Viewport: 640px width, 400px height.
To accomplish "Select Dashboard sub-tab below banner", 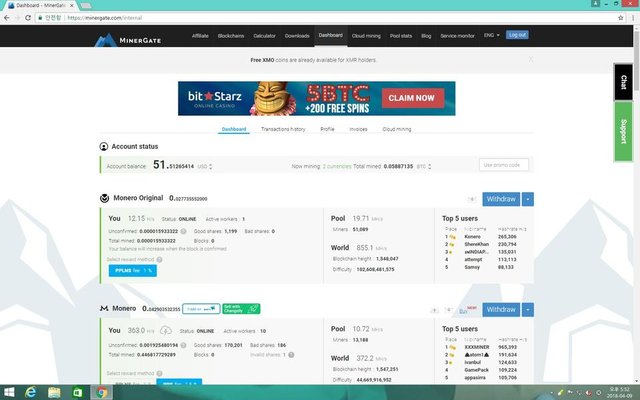I will pos(234,129).
